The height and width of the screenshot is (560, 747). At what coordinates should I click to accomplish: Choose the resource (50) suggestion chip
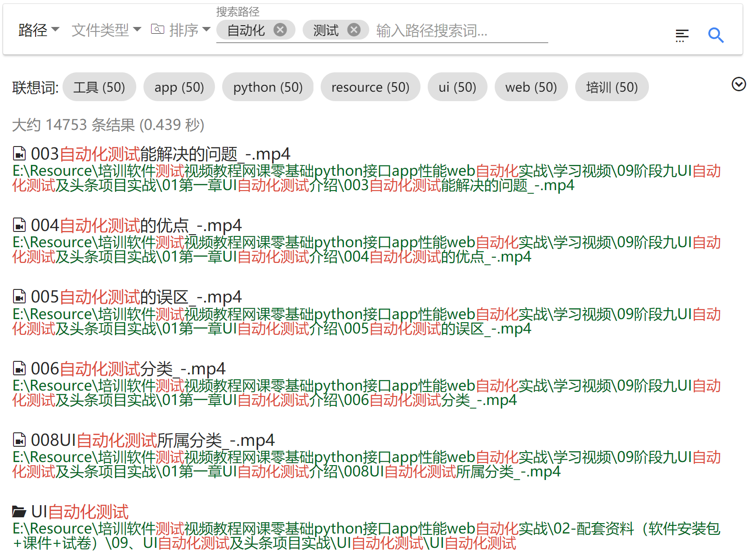[x=370, y=87]
